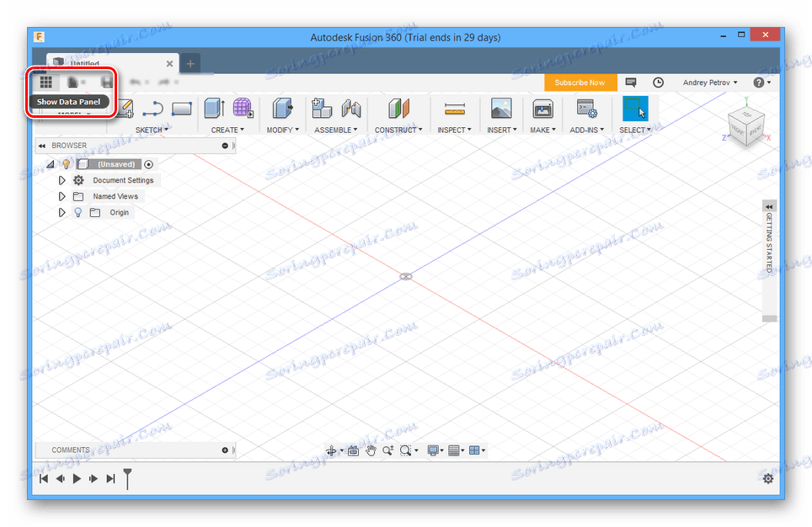This screenshot has height=527, width=812.
Task: Toggle visibility bulb of Unsaved component
Action: click(67, 164)
